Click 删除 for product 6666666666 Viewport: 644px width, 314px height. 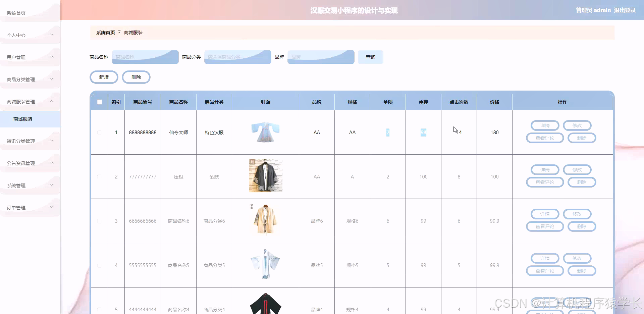point(582,226)
